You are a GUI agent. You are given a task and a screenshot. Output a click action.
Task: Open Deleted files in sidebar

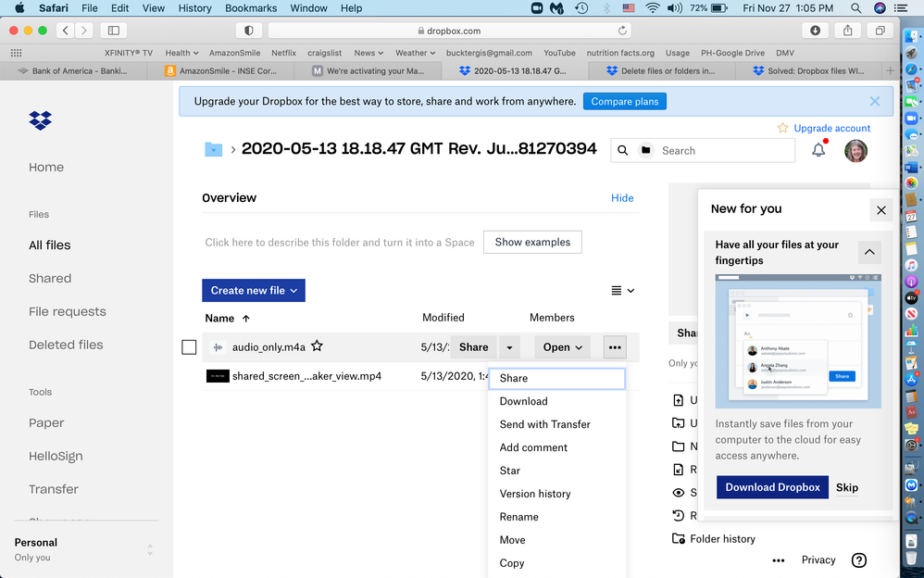click(x=66, y=345)
